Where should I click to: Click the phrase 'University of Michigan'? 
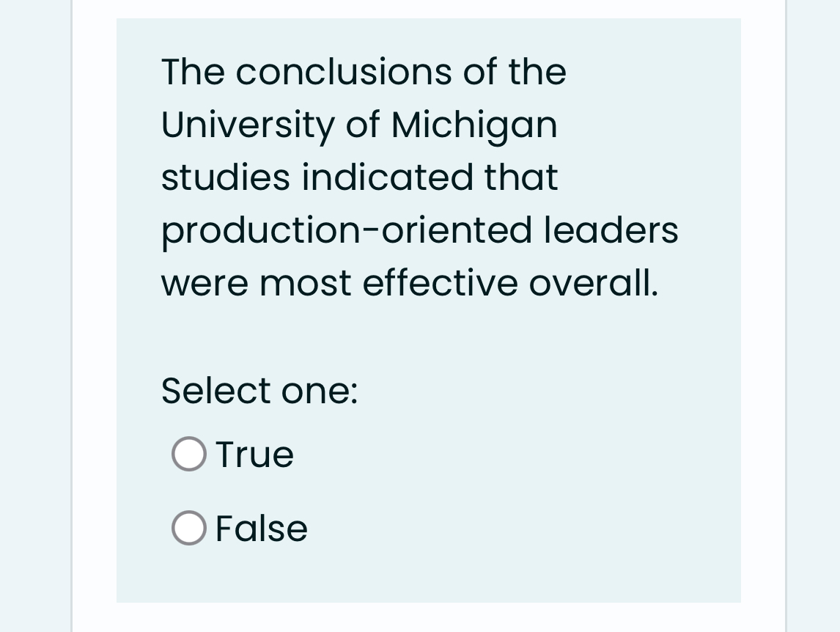[358, 124]
